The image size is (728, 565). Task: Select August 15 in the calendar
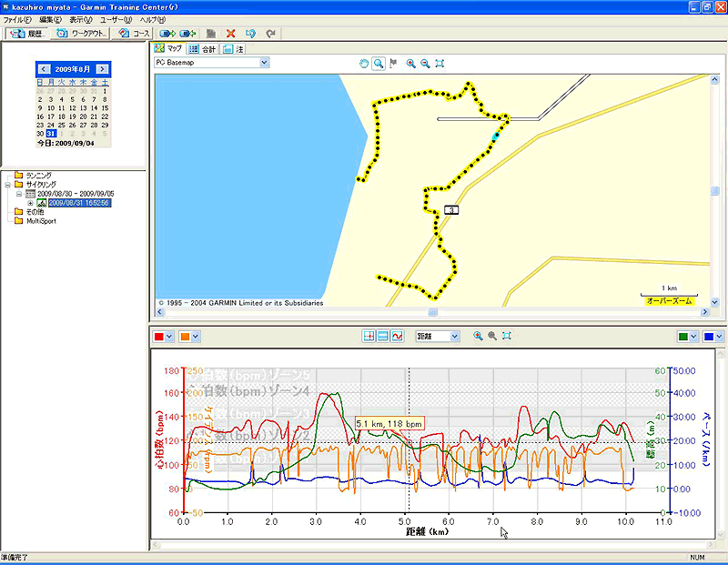[x=105, y=108]
